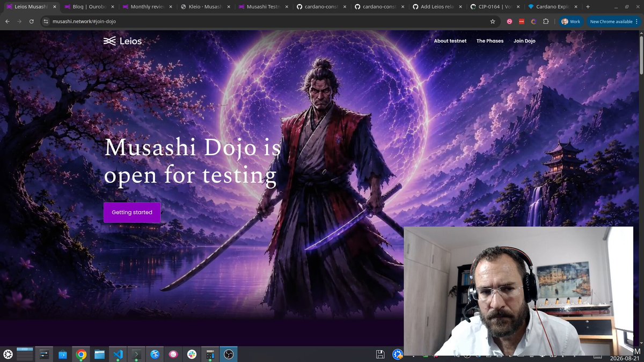Switch to OBS Studio in the taskbar
Image resolution: width=644 pixels, height=362 pixels.
229,354
